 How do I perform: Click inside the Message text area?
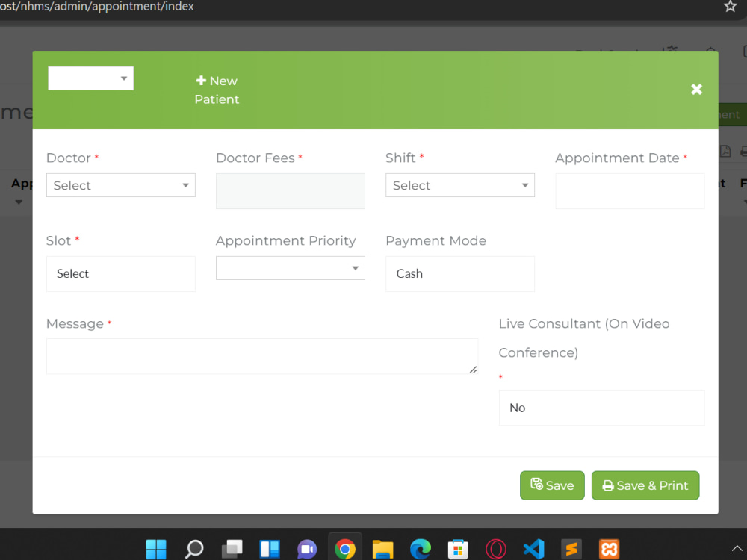262,356
